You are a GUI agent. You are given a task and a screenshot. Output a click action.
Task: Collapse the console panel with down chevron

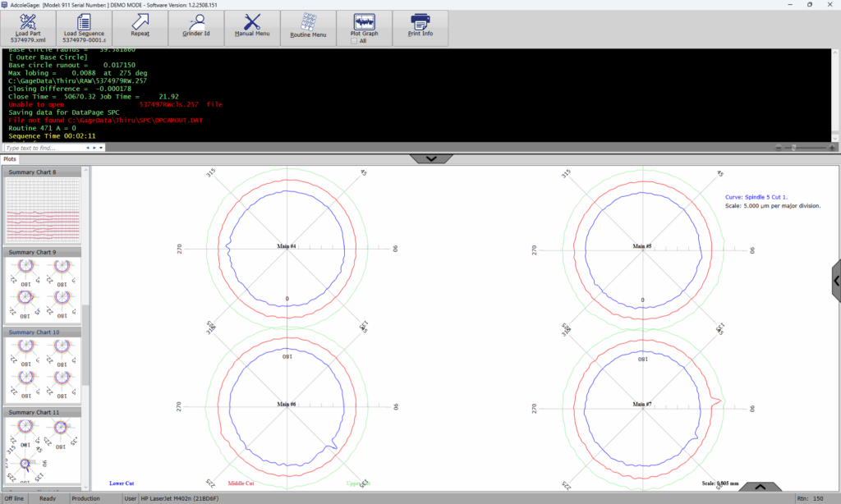430,158
